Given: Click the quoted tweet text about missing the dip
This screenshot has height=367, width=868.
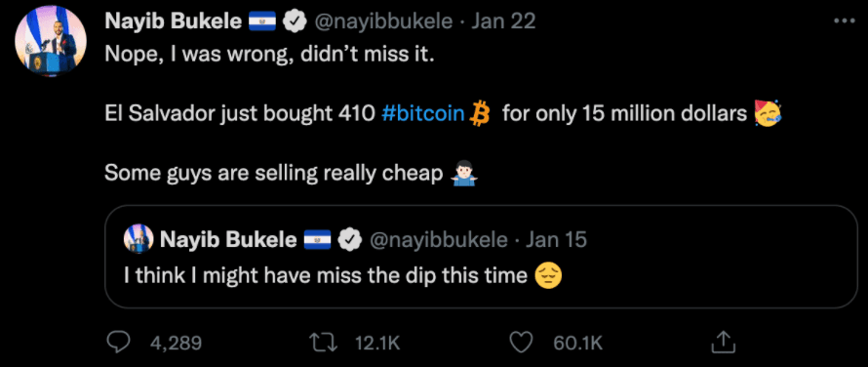Looking at the screenshot, I should (x=326, y=275).
